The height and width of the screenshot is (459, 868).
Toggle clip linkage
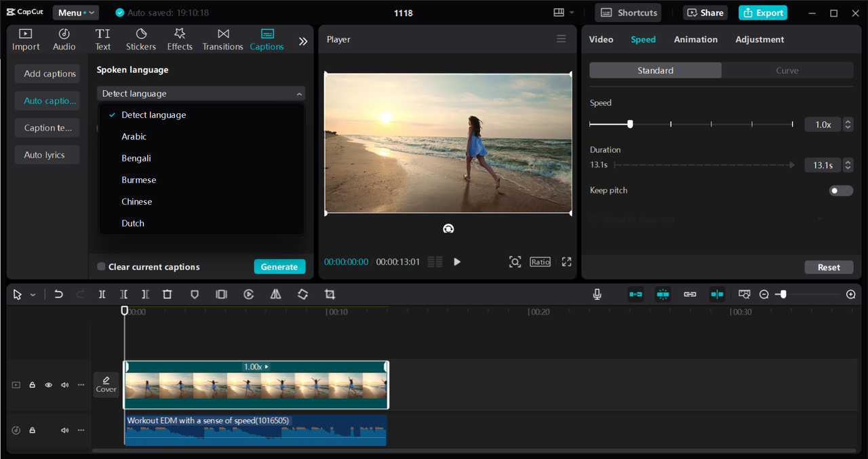click(690, 294)
